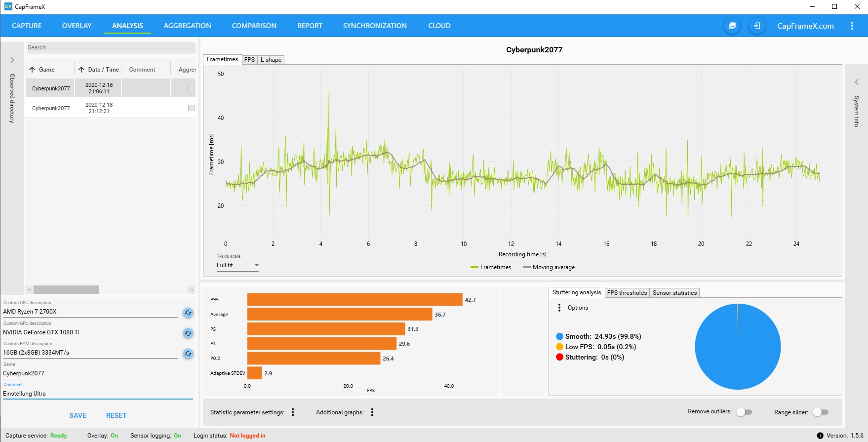Click the login icon in header

[757, 26]
